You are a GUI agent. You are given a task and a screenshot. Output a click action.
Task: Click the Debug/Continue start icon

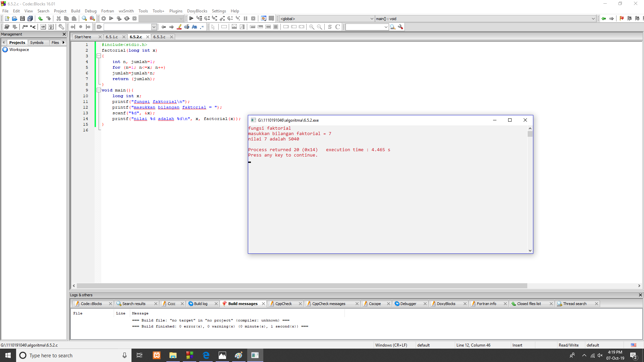pos(191,19)
